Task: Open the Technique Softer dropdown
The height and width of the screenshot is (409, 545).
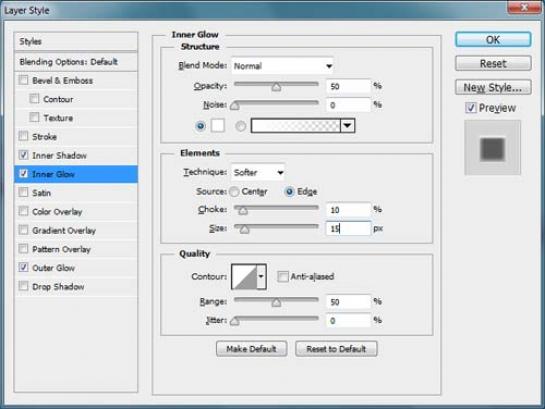Action: [258, 172]
